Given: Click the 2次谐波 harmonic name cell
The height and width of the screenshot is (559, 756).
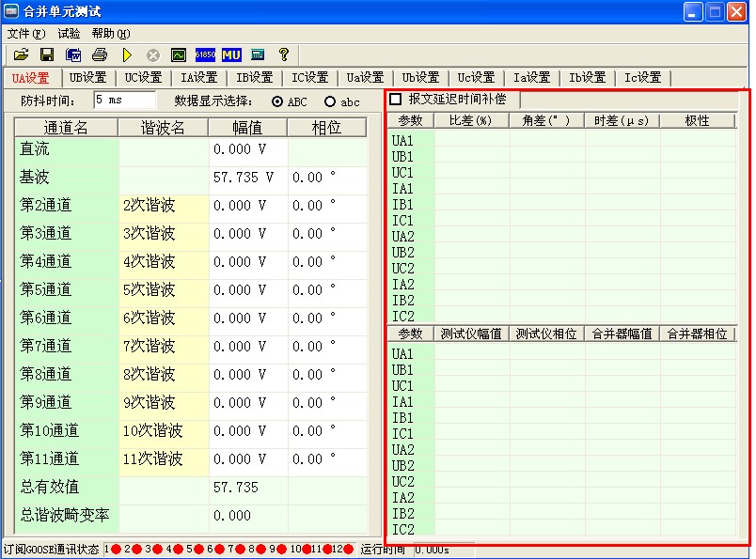Looking at the screenshot, I should [x=163, y=205].
